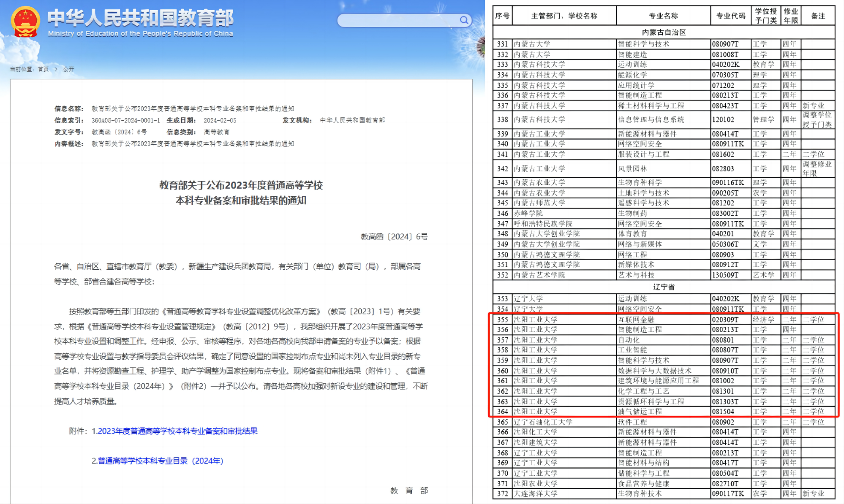Click the notice headline 教育部关于公布2023年度普通高等学校

[241, 185]
